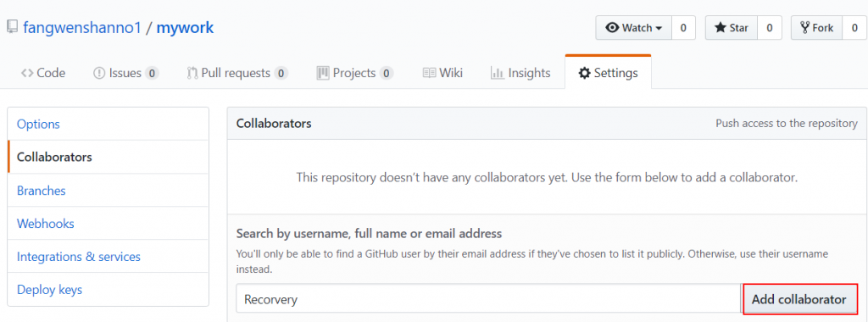
Task: Click the project board icon on Projects tab
Action: pos(323,73)
